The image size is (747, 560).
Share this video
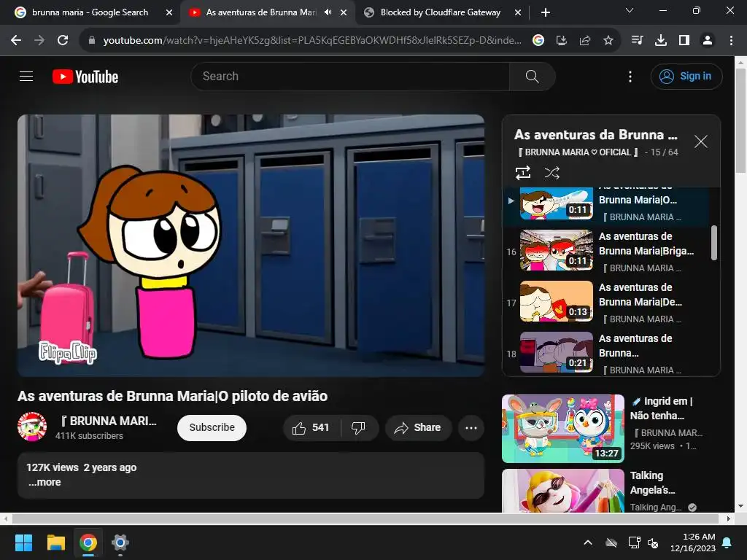click(418, 427)
